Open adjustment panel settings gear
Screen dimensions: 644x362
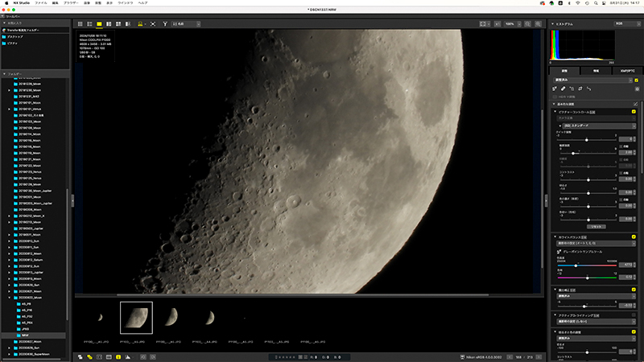pyautogui.click(x=637, y=88)
